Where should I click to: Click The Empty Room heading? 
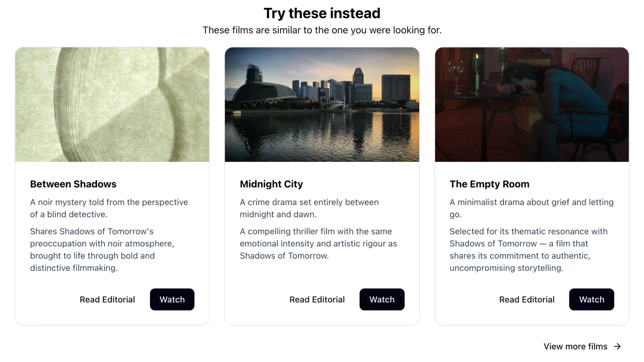click(489, 184)
